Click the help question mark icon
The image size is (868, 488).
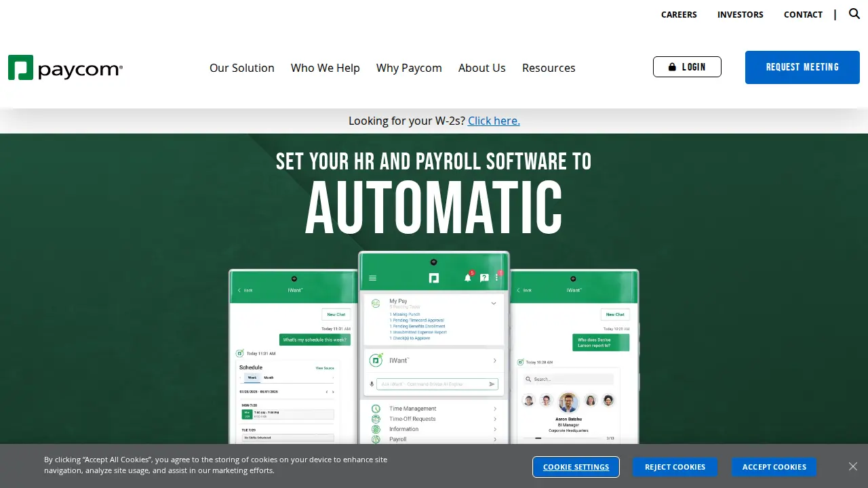(484, 278)
